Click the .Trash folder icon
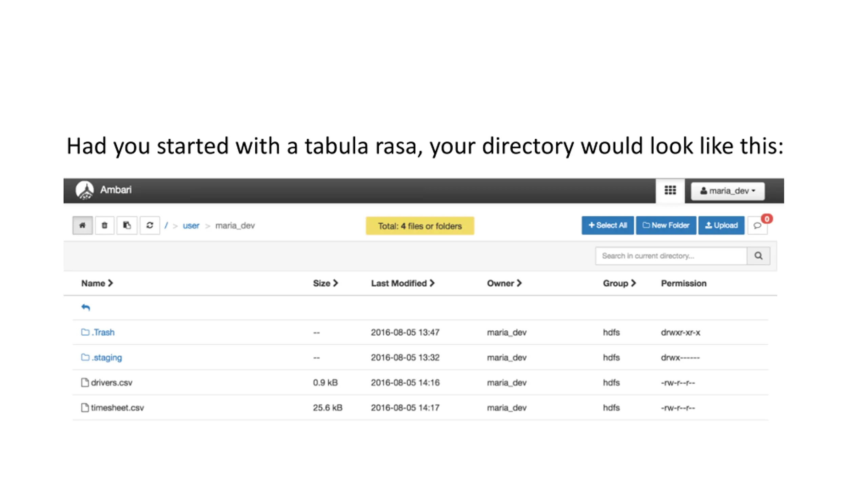The width and height of the screenshot is (868, 488). (85, 332)
